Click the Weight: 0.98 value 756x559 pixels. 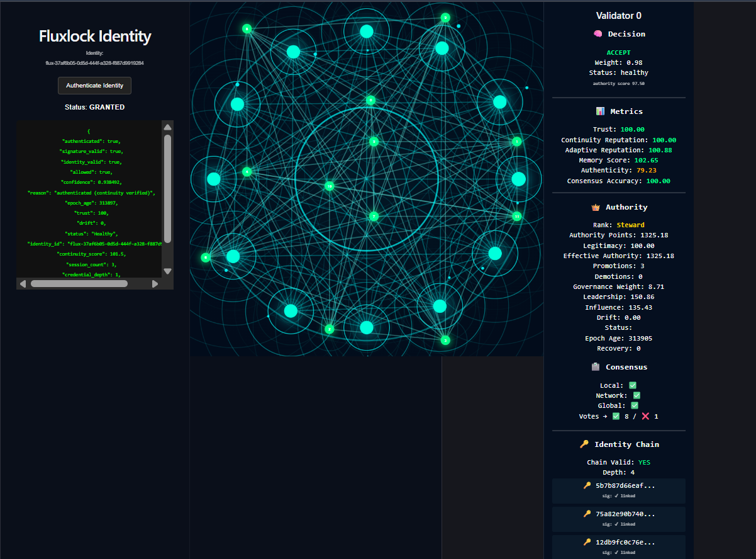click(x=619, y=63)
